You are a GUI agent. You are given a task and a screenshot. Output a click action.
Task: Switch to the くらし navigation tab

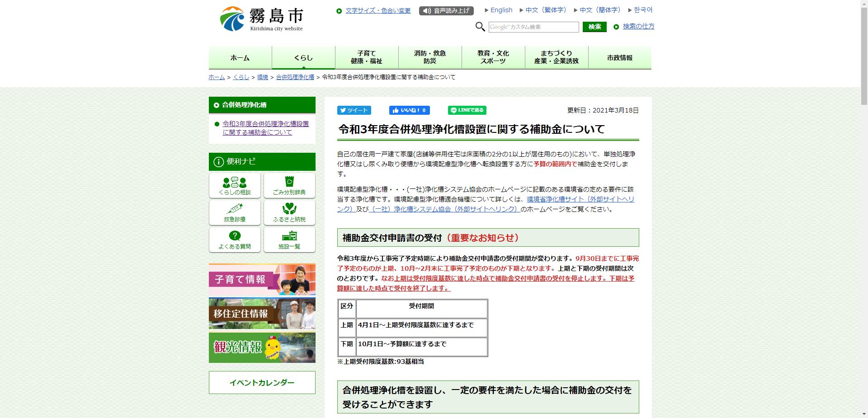pos(302,57)
